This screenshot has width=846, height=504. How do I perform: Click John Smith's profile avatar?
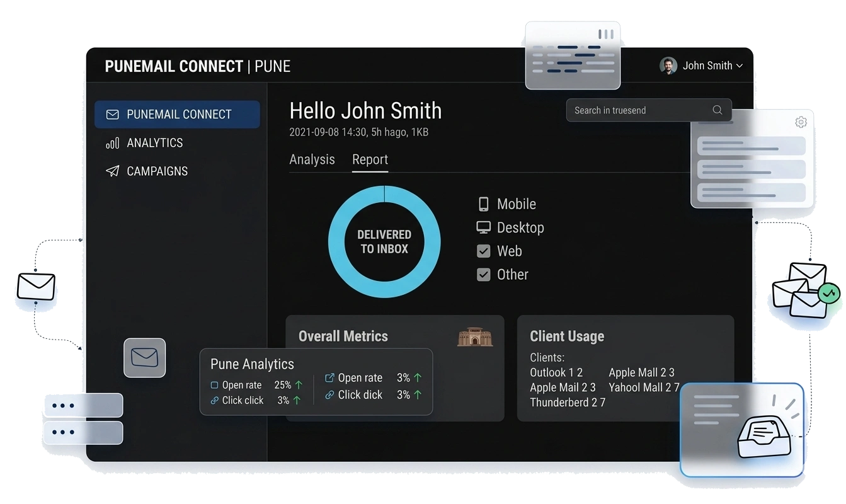tap(668, 66)
